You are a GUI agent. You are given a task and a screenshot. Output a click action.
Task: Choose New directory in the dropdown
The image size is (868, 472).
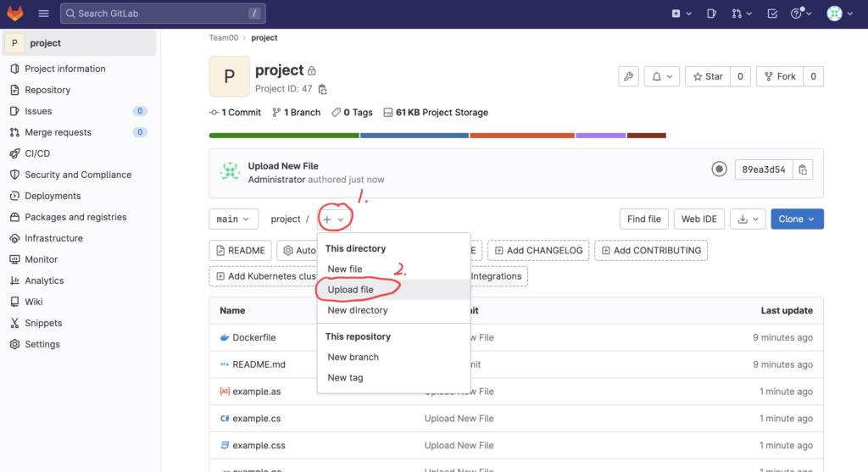click(357, 310)
